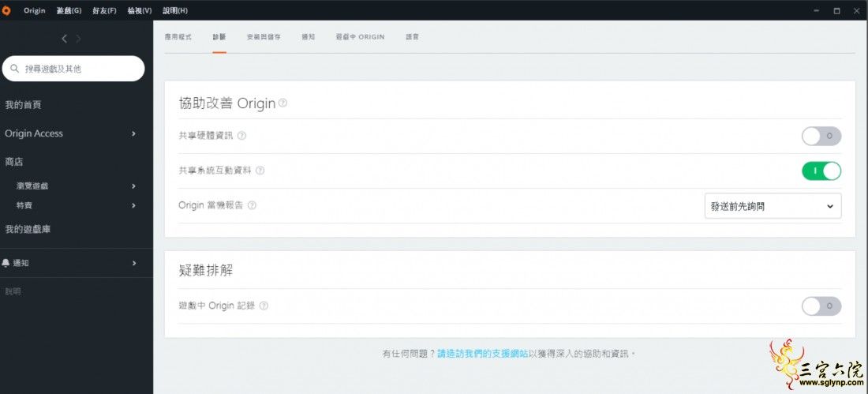The image size is (868, 394).
Task: Open help icon next to 共享系統互動資料
Action: [x=260, y=171]
